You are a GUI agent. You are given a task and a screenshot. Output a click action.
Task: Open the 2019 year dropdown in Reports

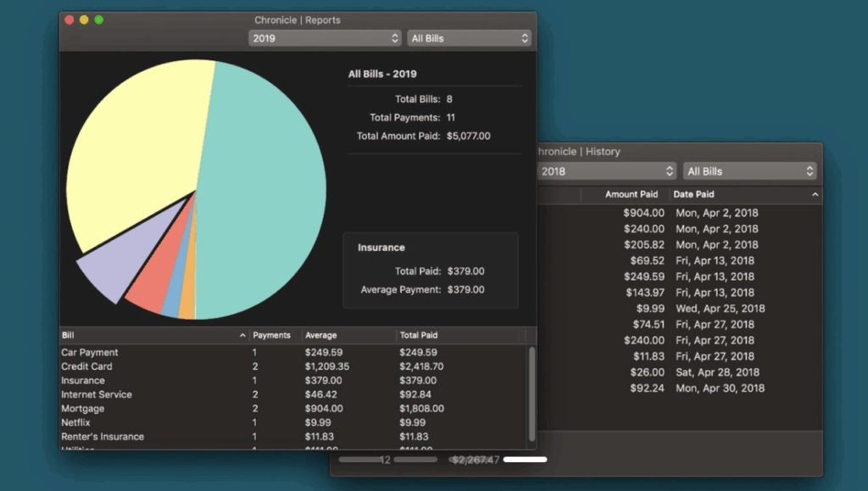[x=325, y=38]
